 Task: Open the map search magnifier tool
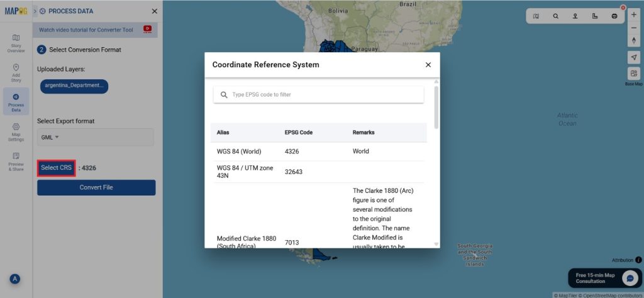[x=556, y=16]
